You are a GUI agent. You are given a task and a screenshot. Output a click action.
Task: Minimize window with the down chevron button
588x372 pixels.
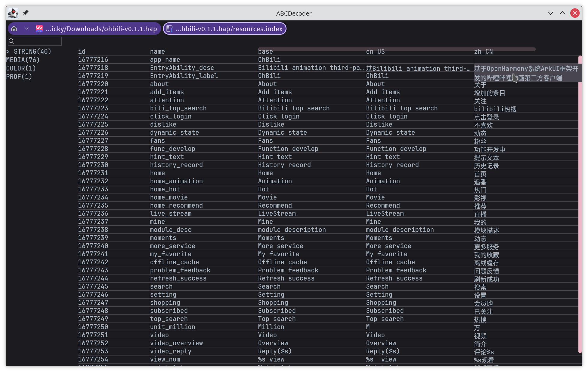point(550,13)
